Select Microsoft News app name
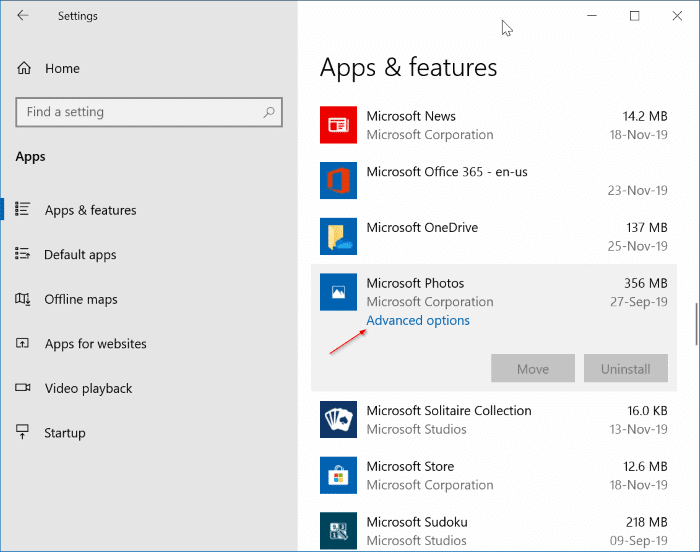Image resolution: width=700 pixels, height=552 pixels. coord(411,116)
